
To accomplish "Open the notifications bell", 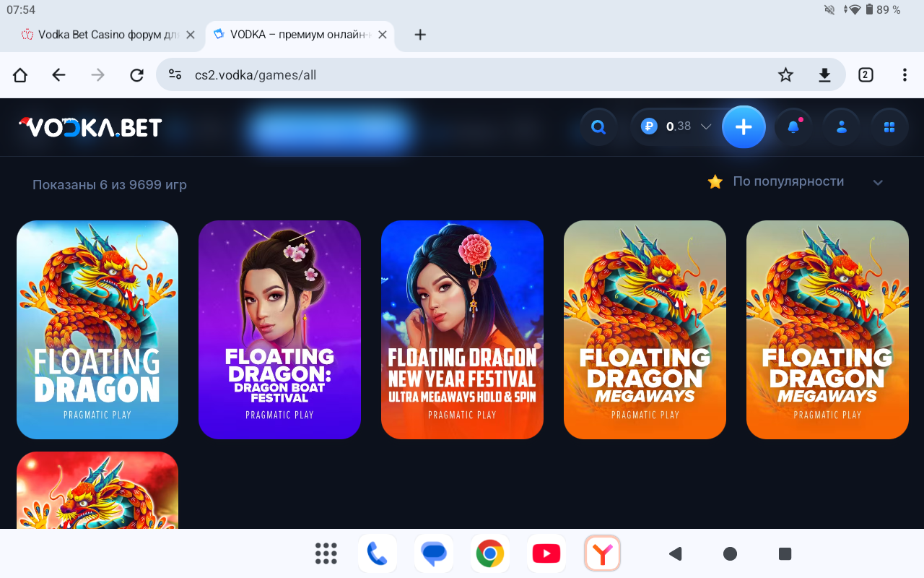I will point(793,127).
